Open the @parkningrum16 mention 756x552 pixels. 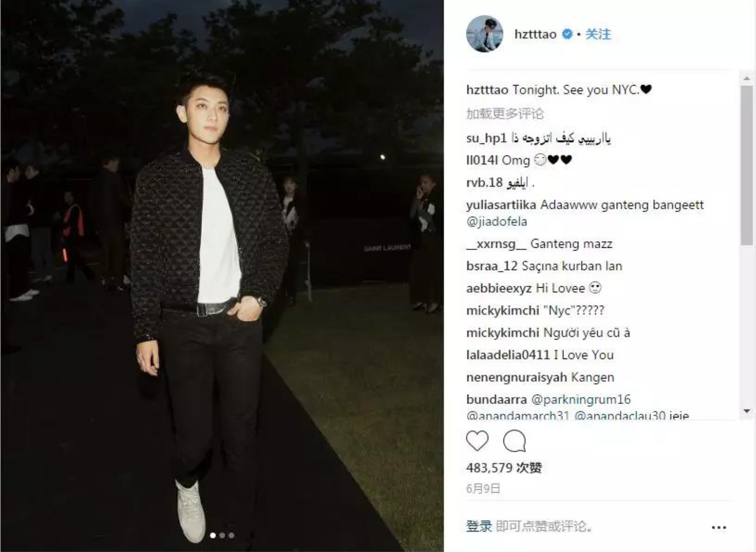[581, 399]
